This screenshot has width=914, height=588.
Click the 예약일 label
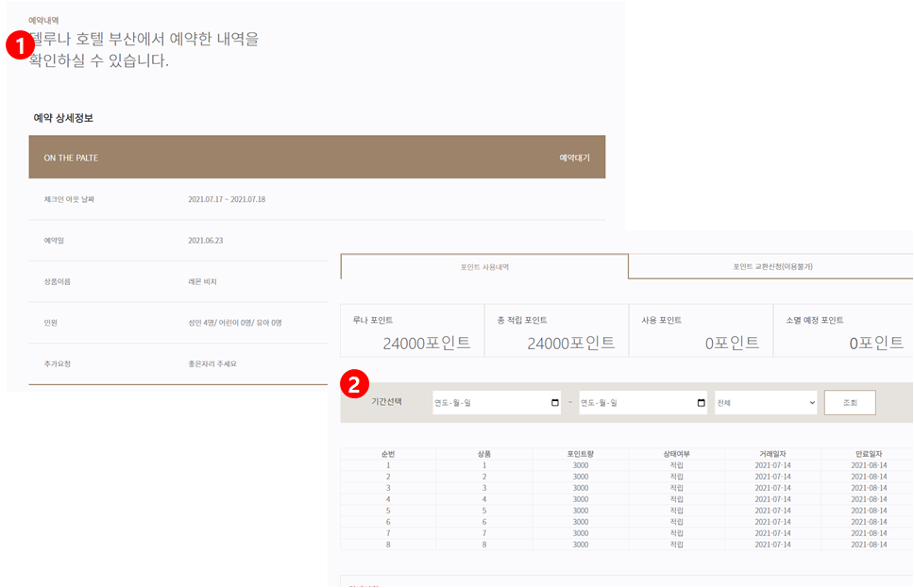coord(54,240)
